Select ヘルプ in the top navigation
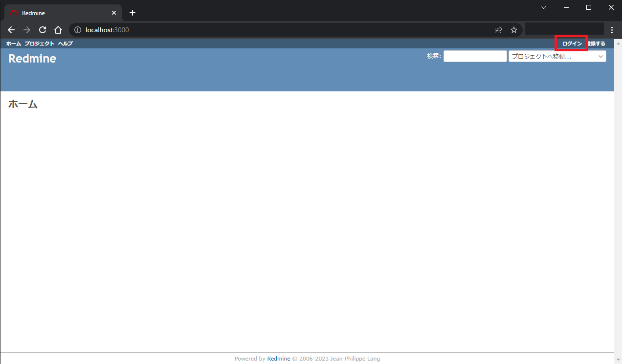Screen dimensions: 622x364 click(x=65, y=43)
